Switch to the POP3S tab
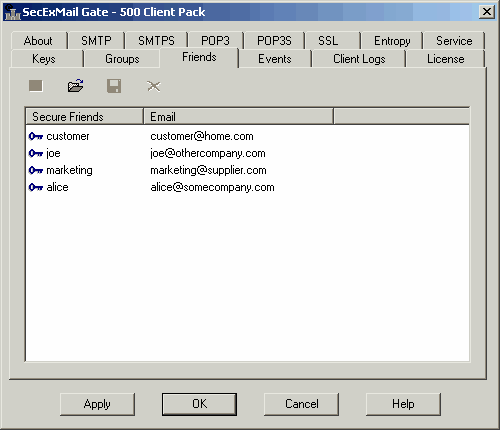 [274, 41]
